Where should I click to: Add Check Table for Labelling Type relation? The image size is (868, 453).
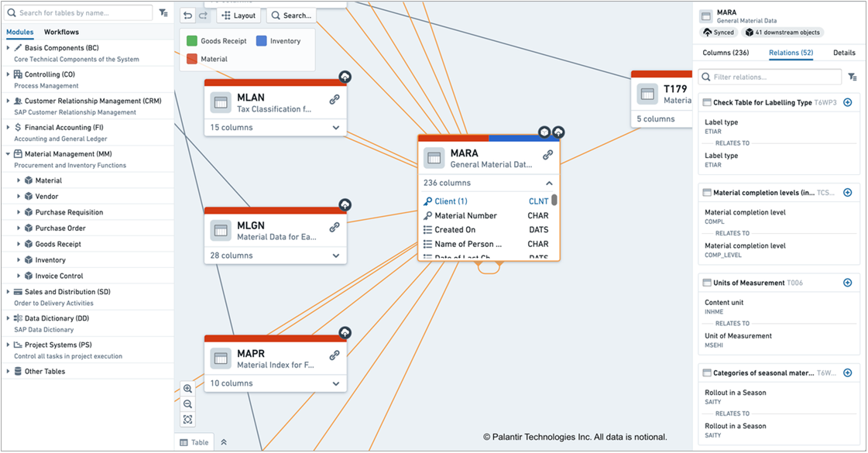(848, 102)
